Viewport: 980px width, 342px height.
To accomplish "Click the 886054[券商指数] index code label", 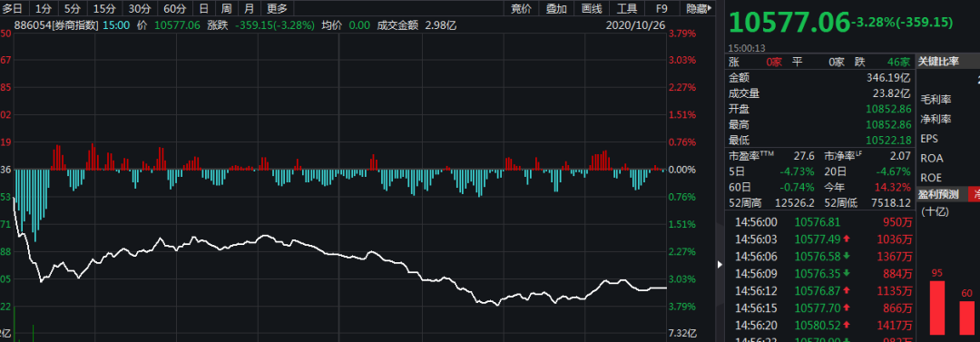I will pos(57,25).
